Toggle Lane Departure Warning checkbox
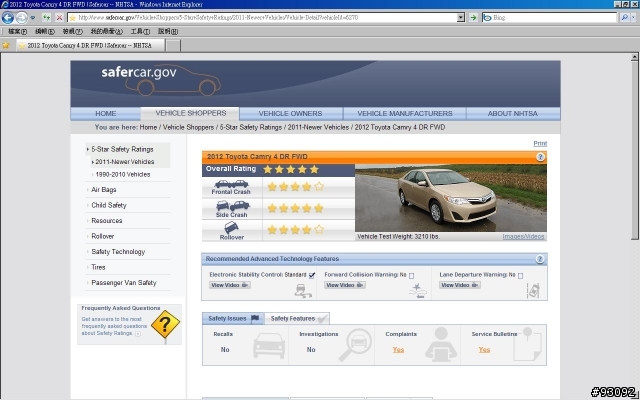Image resolution: width=640 pixels, height=400 pixels. [520, 276]
